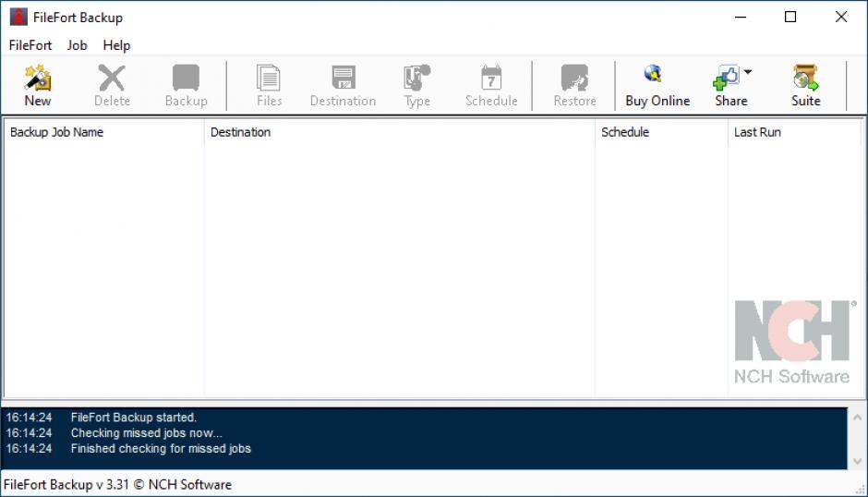The height and width of the screenshot is (497, 868).
Task: Open the Job menu
Action: click(x=77, y=45)
